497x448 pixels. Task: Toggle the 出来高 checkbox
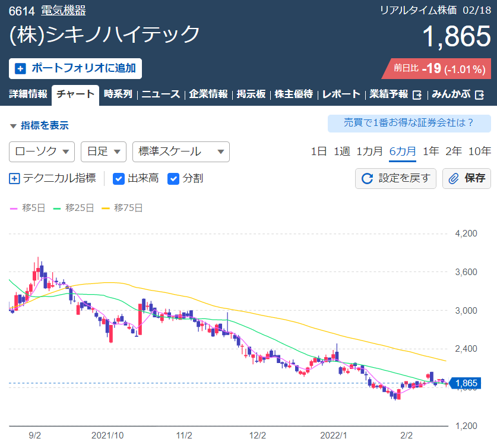(x=119, y=178)
